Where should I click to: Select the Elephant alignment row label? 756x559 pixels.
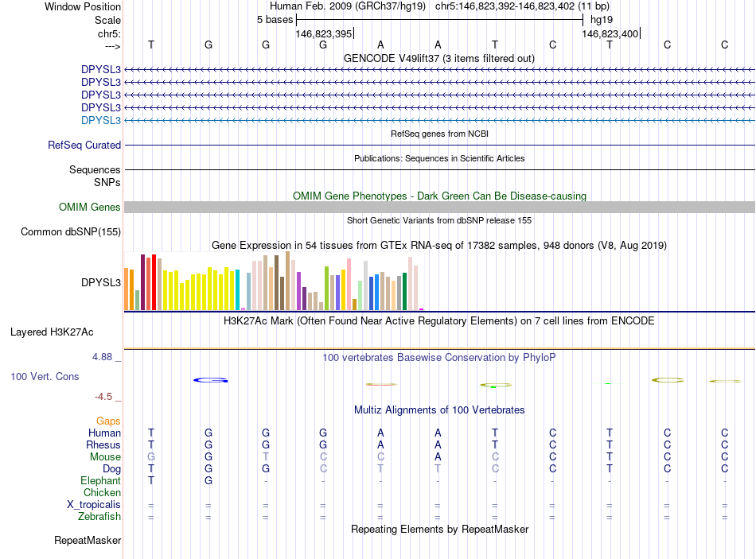click(100, 480)
